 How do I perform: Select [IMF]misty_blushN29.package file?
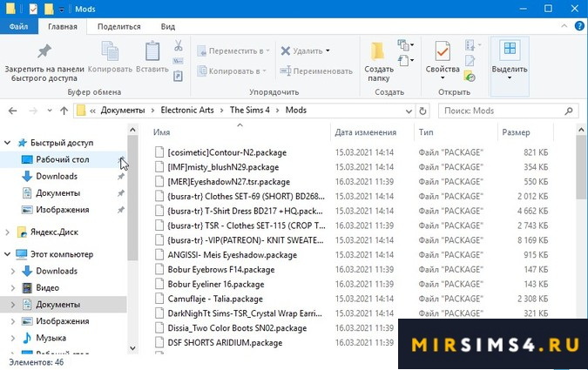tap(223, 167)
